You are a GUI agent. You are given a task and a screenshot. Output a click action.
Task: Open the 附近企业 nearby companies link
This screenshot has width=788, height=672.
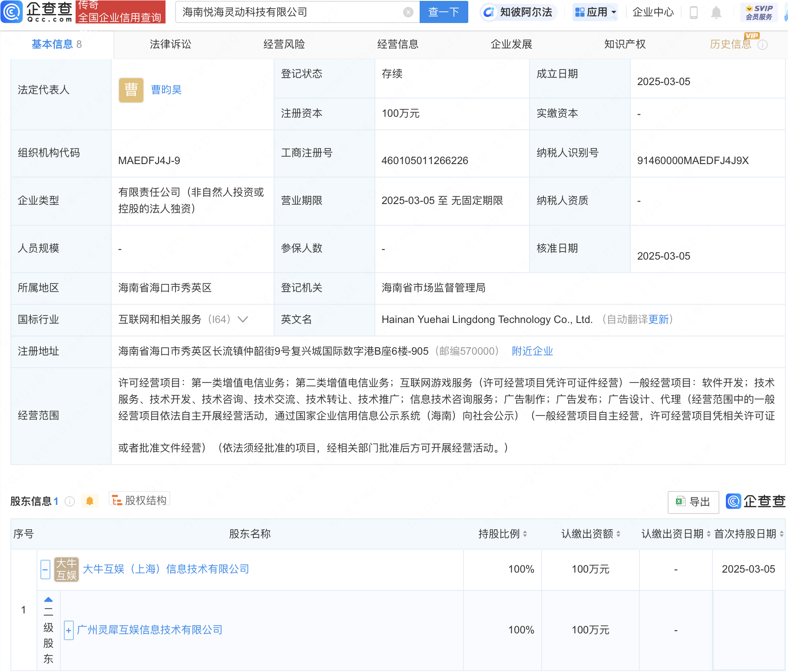[532, 351]
